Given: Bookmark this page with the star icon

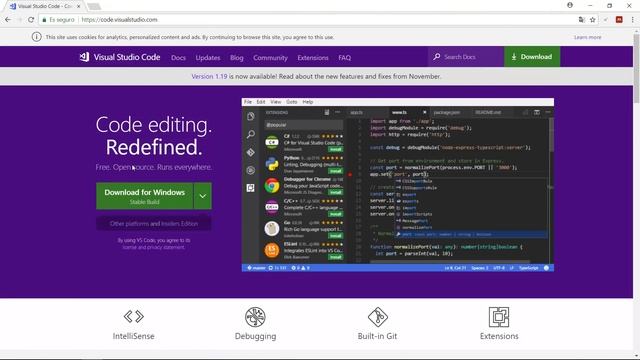Looking at the screenshot, I should tap(593, 20).
